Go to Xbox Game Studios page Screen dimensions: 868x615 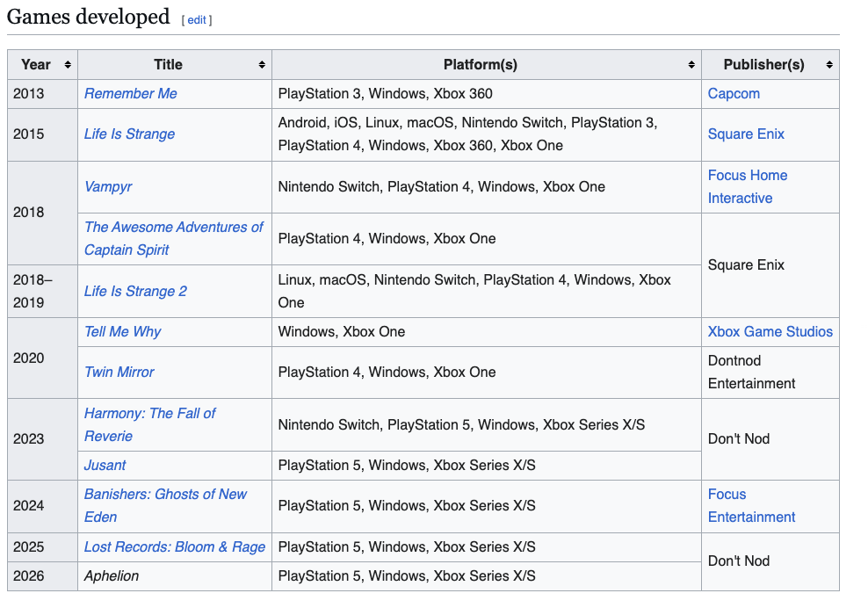770,332
